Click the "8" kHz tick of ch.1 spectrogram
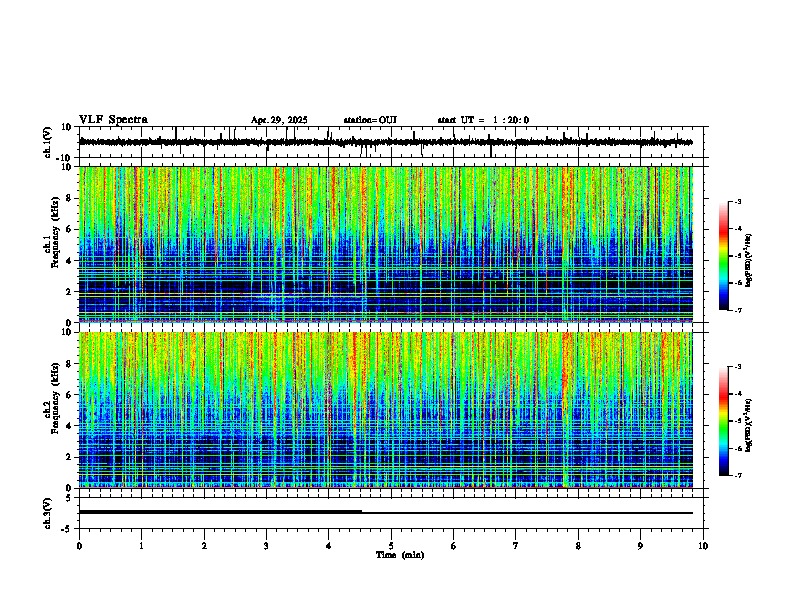The width and height of the screenshot is (792, 612). coord(69,198)
